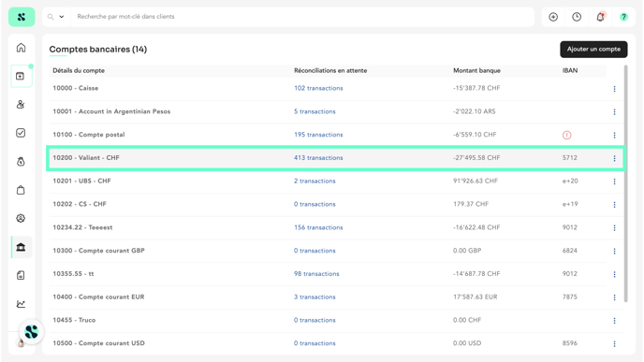Screen dimensions: 644x362
Task: Open the clock history icon in top bar
Action: point(577,17)
